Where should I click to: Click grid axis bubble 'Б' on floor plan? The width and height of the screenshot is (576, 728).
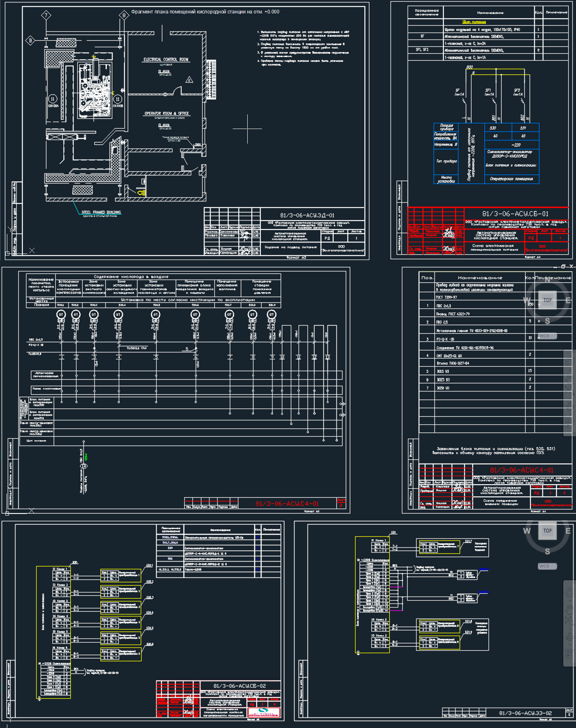coord(31,40)
